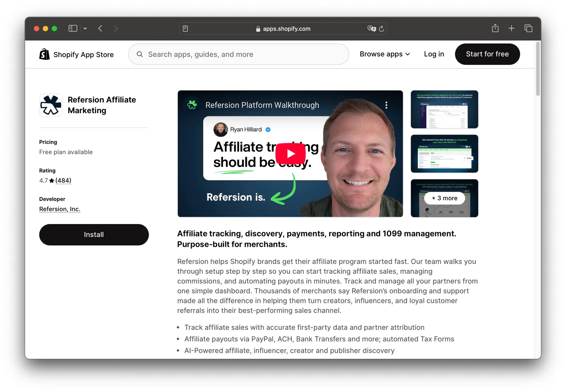This screenshot has width=566, height=392.
Task: Open the Refersion, Inc. developer link
Action: pyautogui.click(x=60, y=209)
